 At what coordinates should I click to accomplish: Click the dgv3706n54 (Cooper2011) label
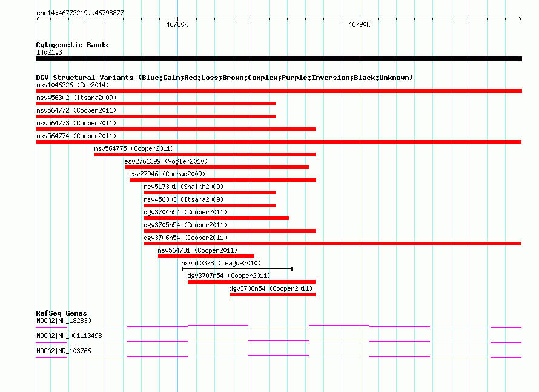[186, 238]
